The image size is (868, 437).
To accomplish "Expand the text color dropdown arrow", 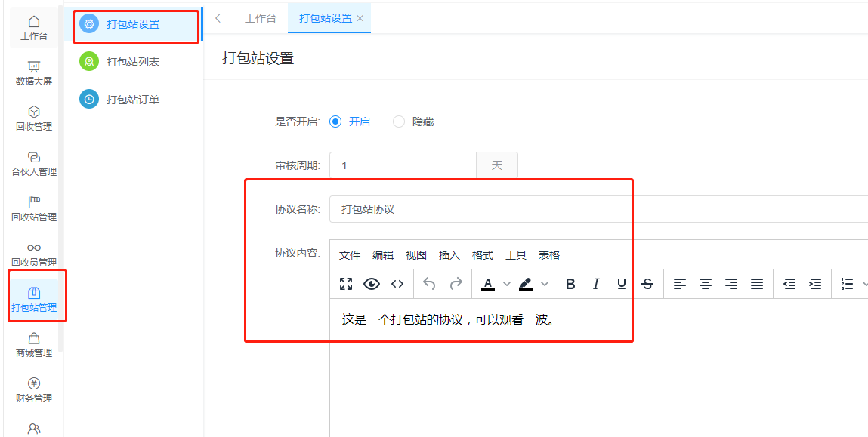I will (506, 284).
